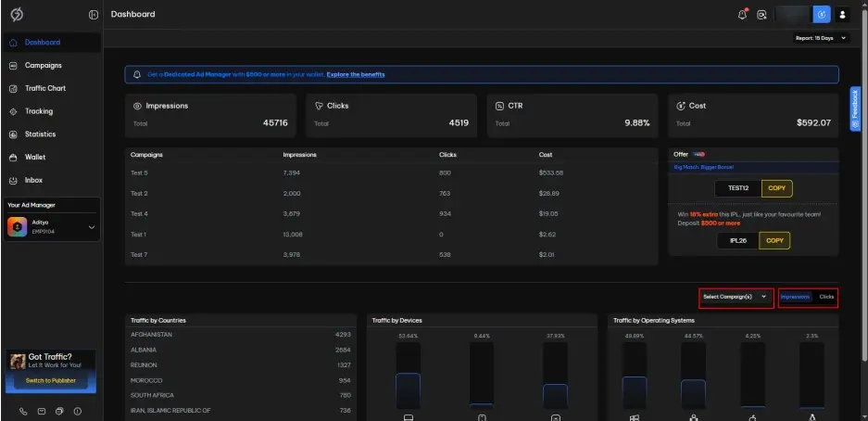Copy the TEST12 coupon code
The width and height of the screenshot is (868, 421).
(x=776, y=188)
